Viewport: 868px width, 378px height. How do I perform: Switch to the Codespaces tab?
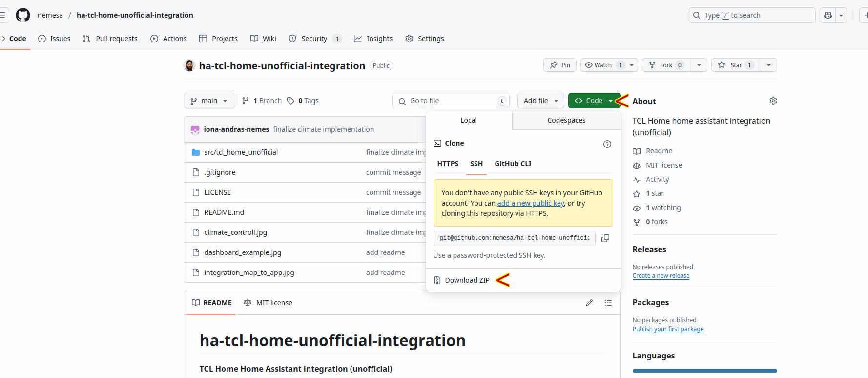tap(566, 120)
